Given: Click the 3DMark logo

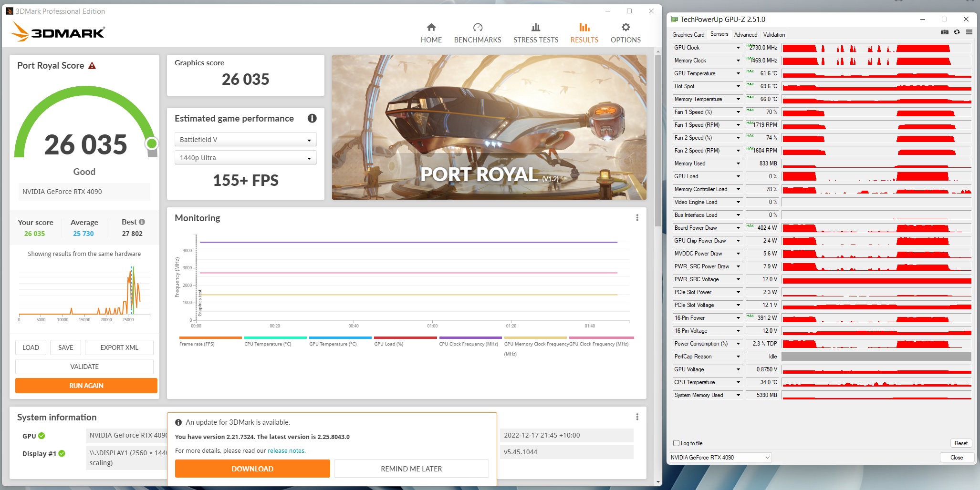Looking at the screenshot, I should point(58,32).
